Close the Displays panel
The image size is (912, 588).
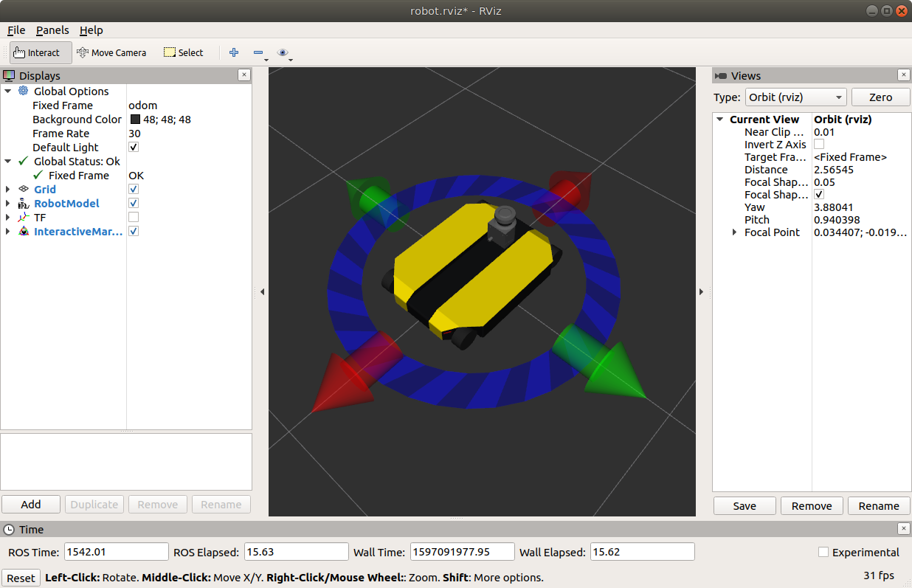coord(244,75)
